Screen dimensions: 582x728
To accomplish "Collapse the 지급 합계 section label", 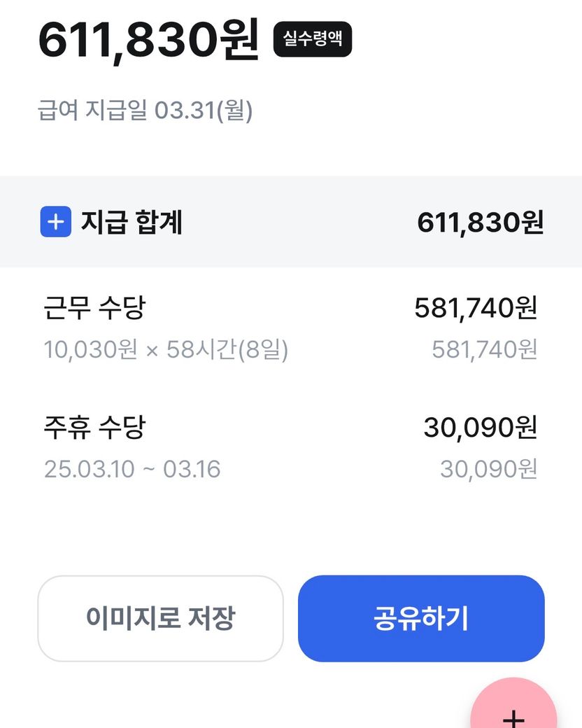I will (132, 223).
